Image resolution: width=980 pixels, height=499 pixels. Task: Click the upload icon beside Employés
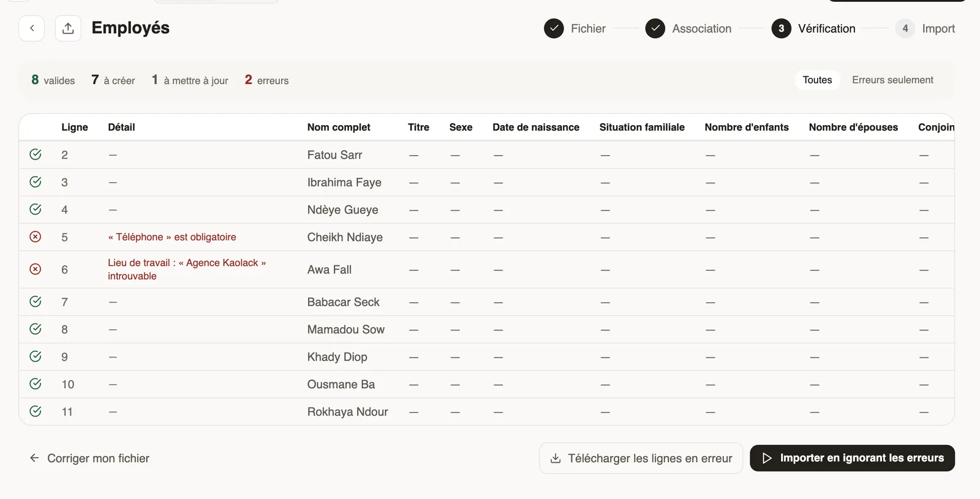click(68, 28)
